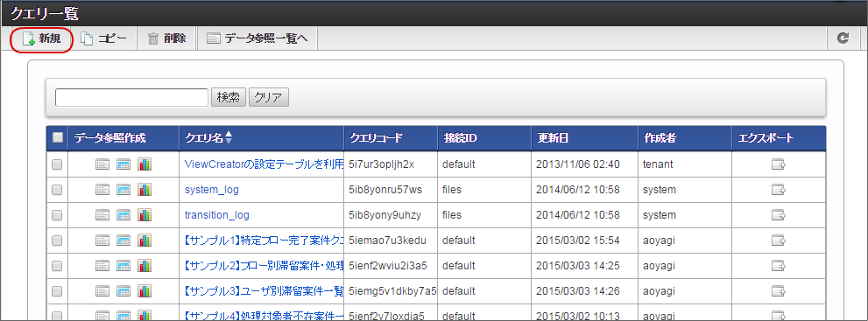This screenshot has width=868, height=321.
Task: Select query code 5iemao7u3kedu
Action: click(387, 241)
